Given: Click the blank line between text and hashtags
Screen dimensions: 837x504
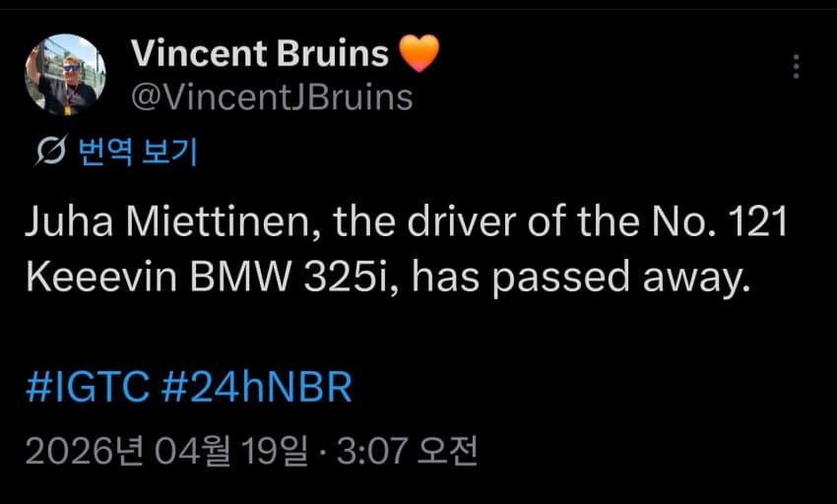Looking at the screenshot, I should coord(394,333).
